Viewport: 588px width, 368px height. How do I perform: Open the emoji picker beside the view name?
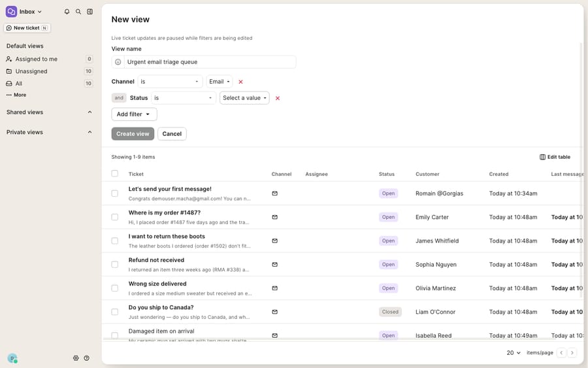[x=118, y=62]
